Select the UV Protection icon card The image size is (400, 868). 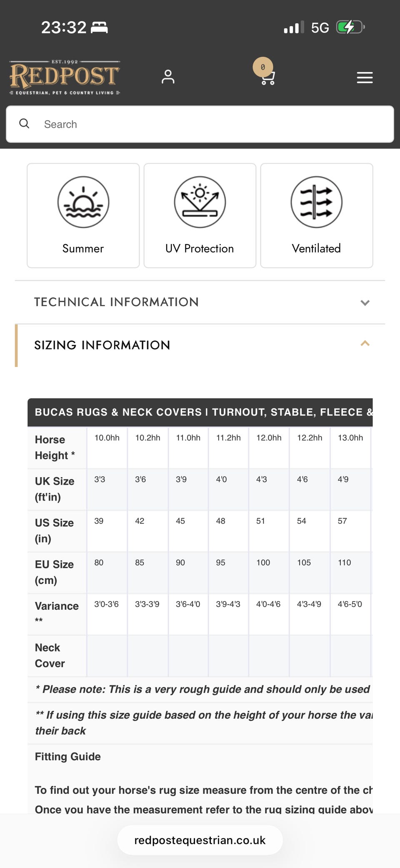tap(200, 215)
